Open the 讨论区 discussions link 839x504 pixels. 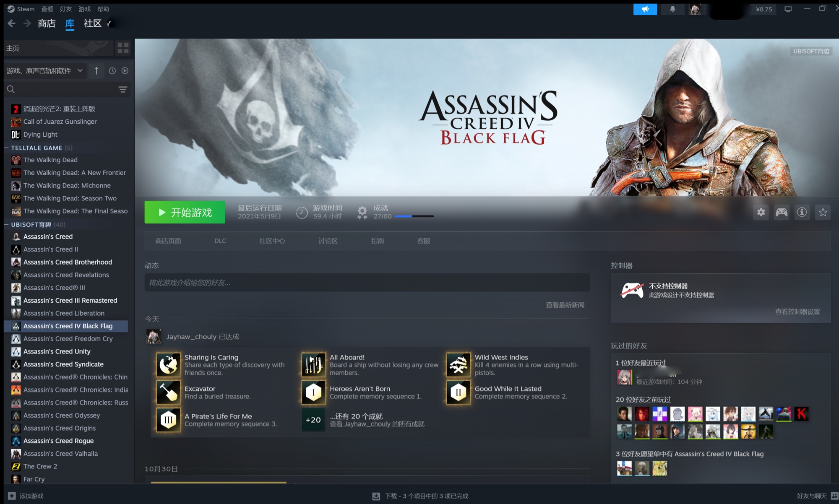[x=328, y=241]
